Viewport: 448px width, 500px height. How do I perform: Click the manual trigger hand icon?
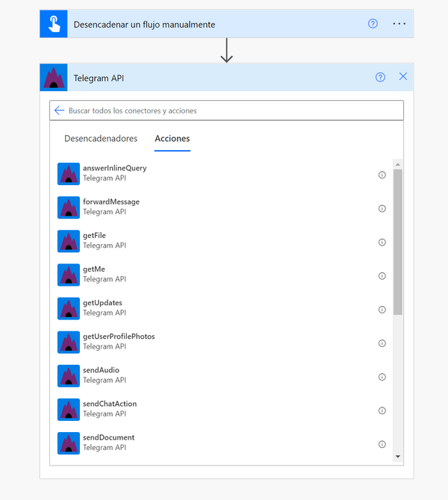point(54,24)
